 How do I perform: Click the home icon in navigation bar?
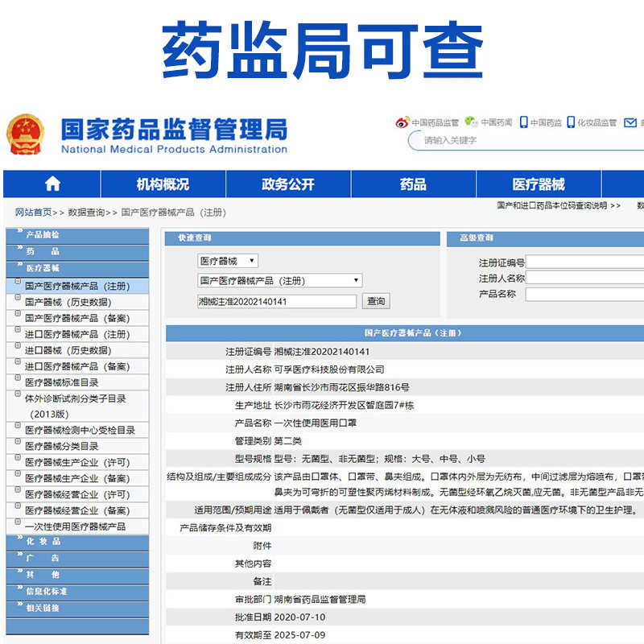click(x=52, y=184)
